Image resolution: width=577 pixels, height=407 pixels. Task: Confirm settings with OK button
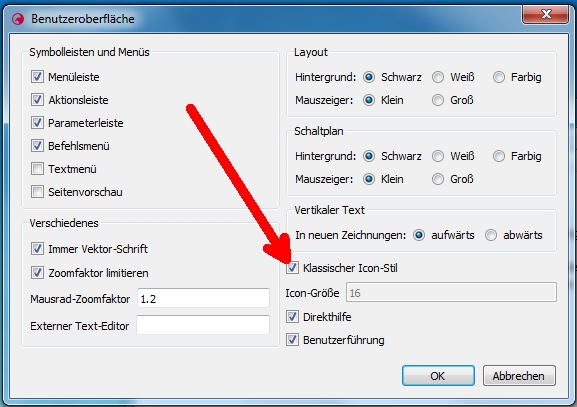pos(438,376)
